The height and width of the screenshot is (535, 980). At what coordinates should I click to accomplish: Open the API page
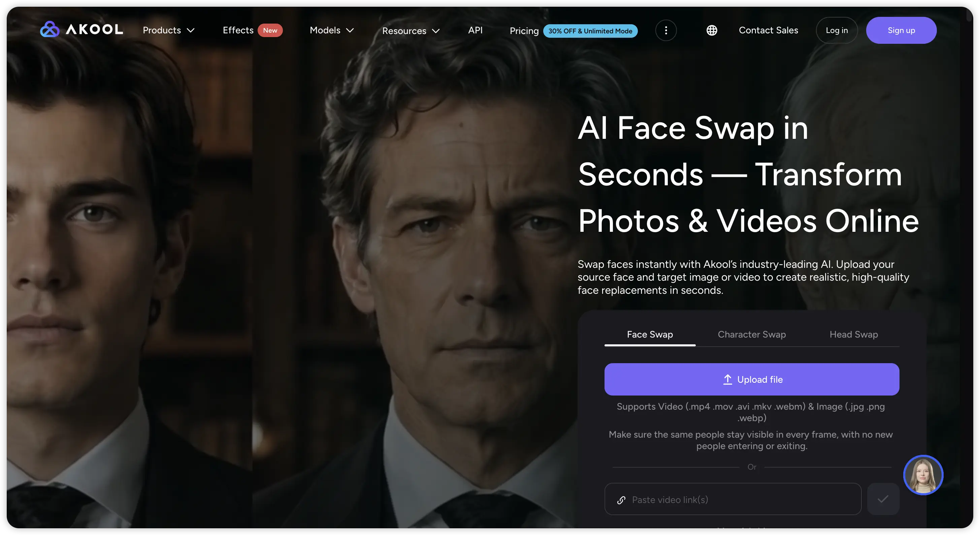[x=475, y=30]
